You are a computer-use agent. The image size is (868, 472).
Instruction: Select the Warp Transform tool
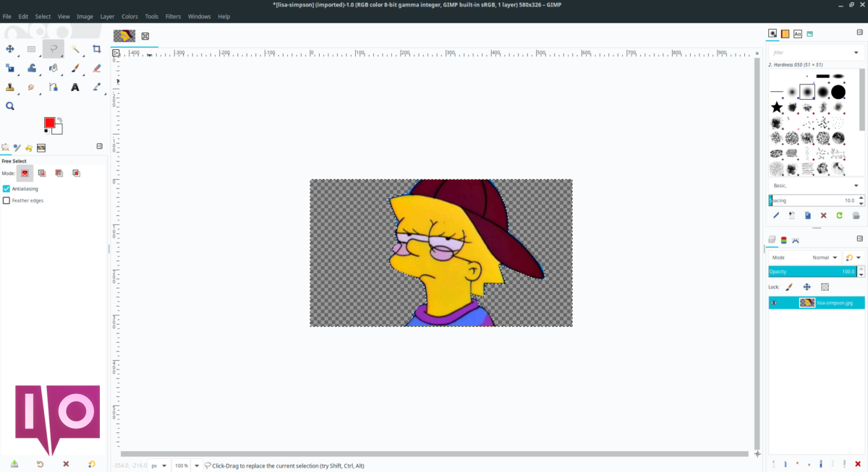[x=31, y=68]
